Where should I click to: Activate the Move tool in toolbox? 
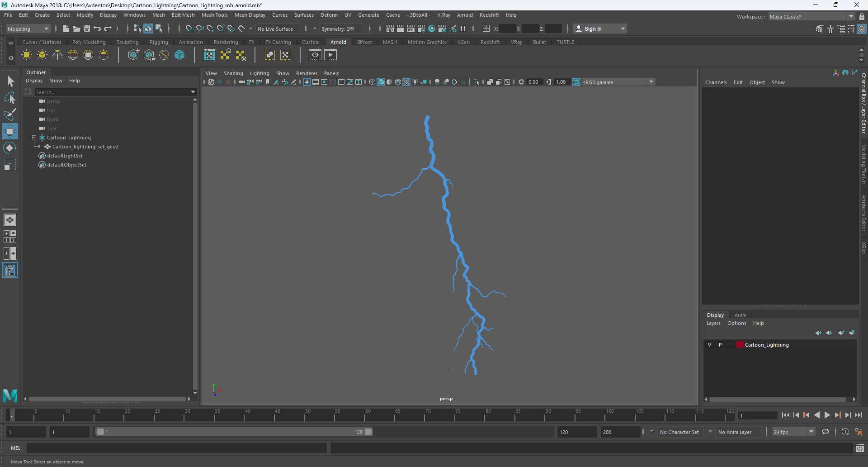[x=10, y=131]
